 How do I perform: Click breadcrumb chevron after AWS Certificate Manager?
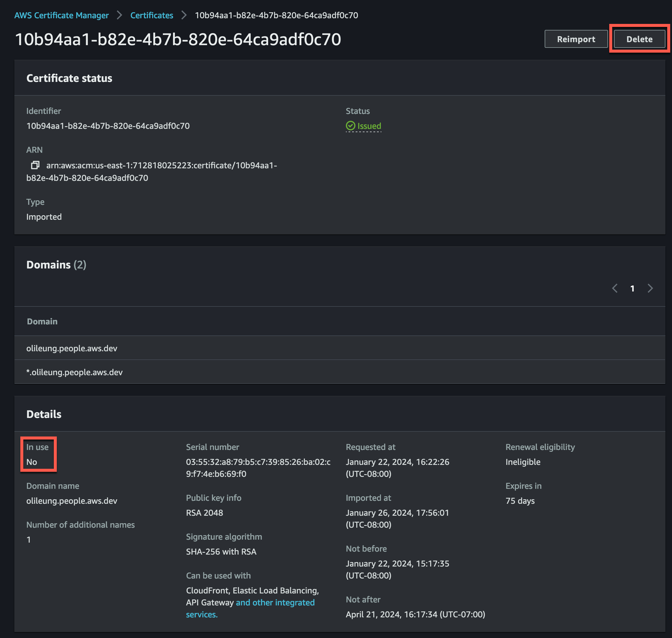(119, 15)
